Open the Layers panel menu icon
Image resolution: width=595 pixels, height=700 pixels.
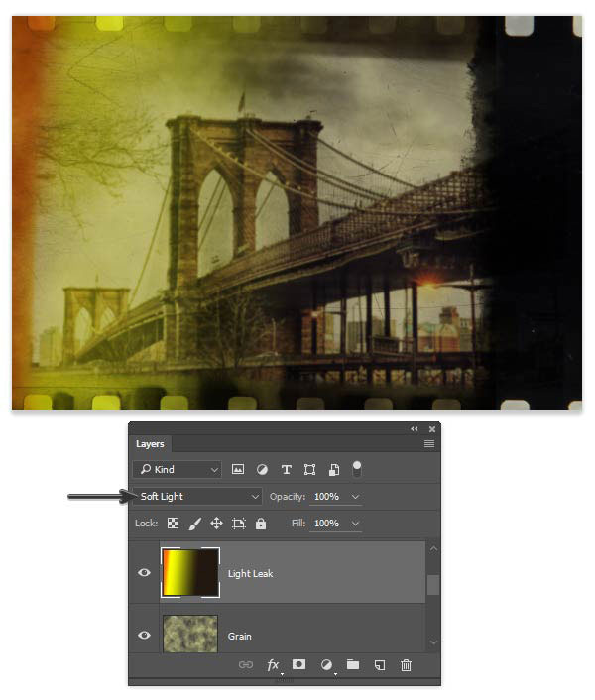point(429,444)
